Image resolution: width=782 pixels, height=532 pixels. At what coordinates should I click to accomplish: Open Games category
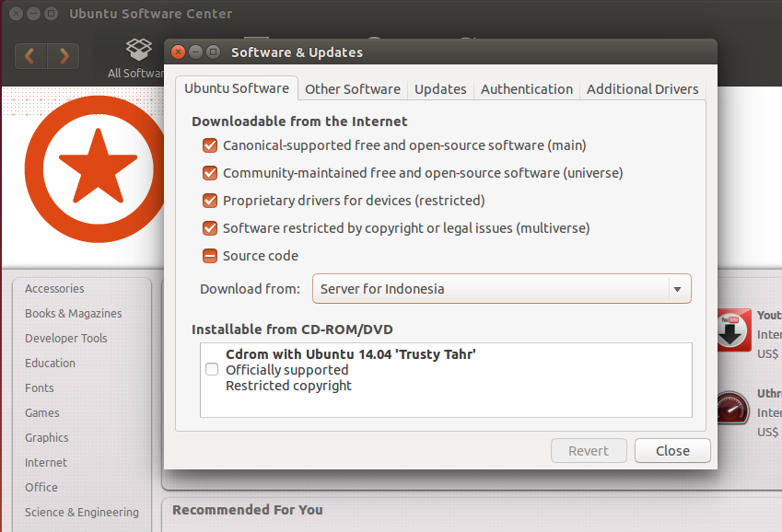click(41, 413)
